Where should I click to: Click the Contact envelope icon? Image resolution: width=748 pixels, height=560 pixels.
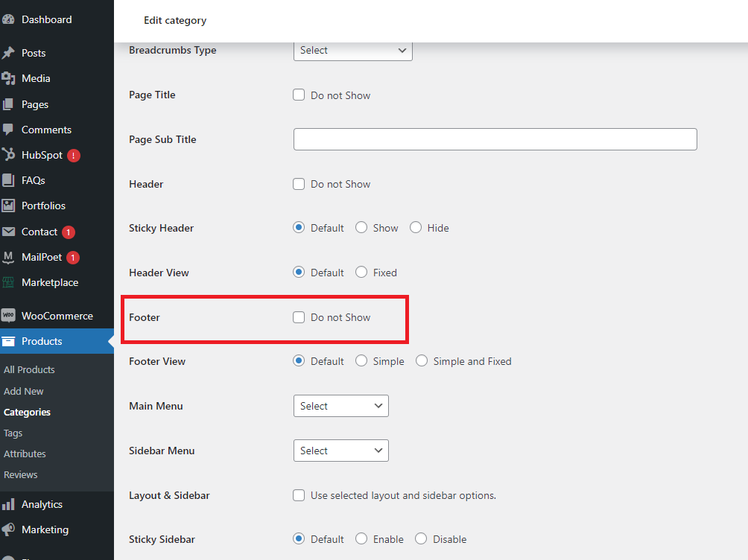(8, 232)
